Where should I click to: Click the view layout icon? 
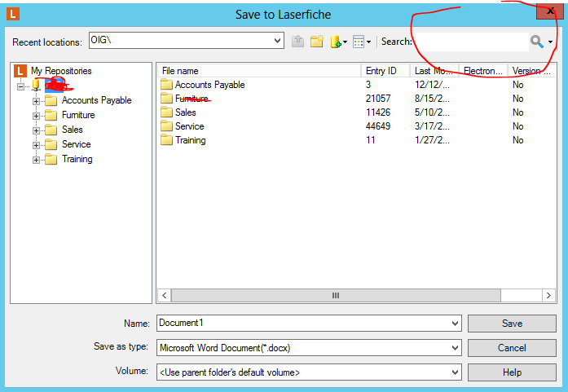coord(359,42)
